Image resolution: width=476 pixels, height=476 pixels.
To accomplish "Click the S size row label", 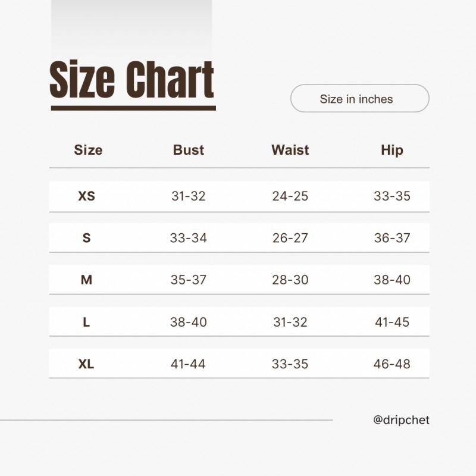I will [87, 238].
